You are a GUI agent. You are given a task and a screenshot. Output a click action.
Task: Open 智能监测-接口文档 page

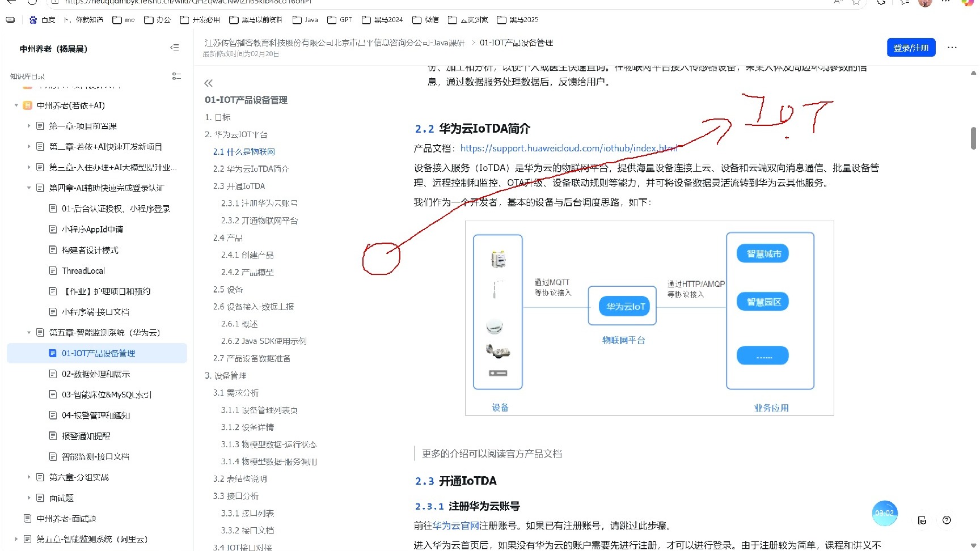tap(95, 456)
